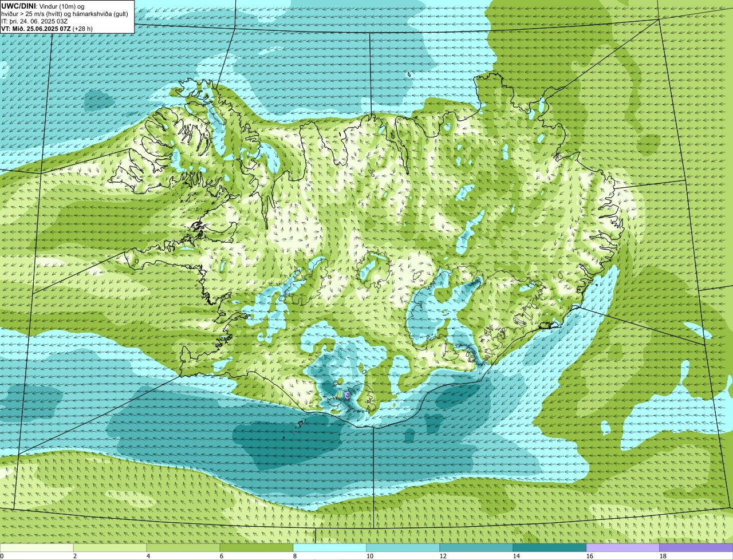
Task: Click the legend scale label "0"
Action: click(x=2, y=556)
